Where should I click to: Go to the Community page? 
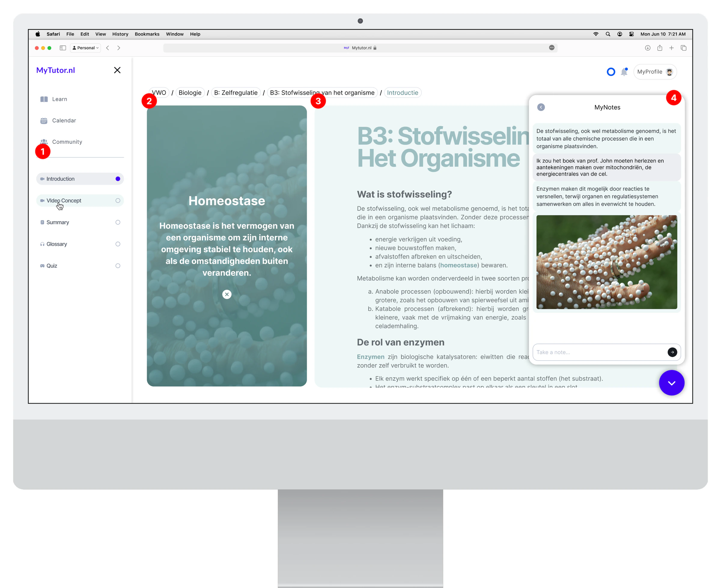click(61, 142)
